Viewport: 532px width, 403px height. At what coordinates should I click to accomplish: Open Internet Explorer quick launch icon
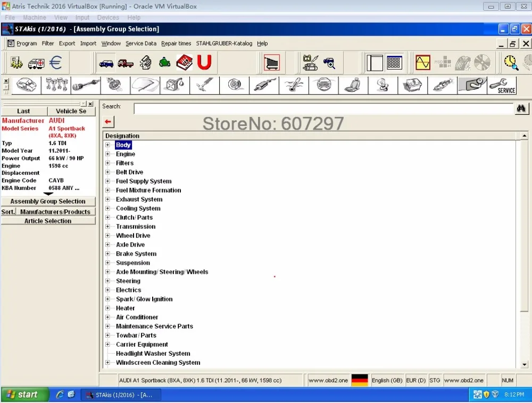pos(60,394)
